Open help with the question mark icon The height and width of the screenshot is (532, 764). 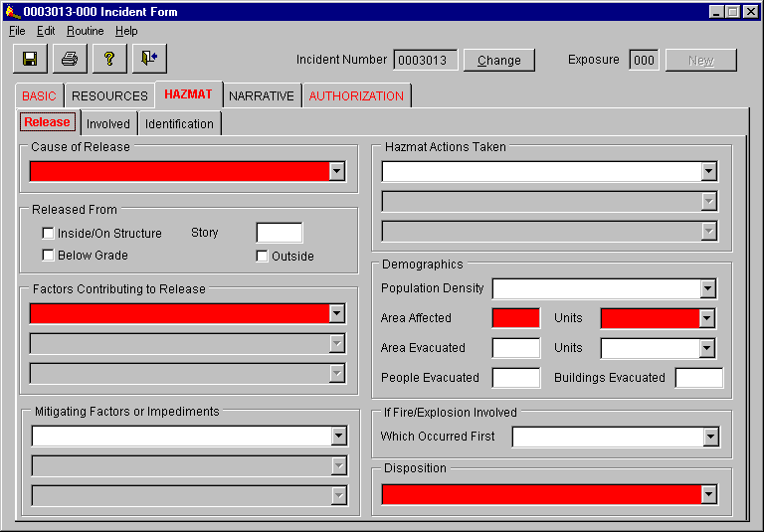109,59
